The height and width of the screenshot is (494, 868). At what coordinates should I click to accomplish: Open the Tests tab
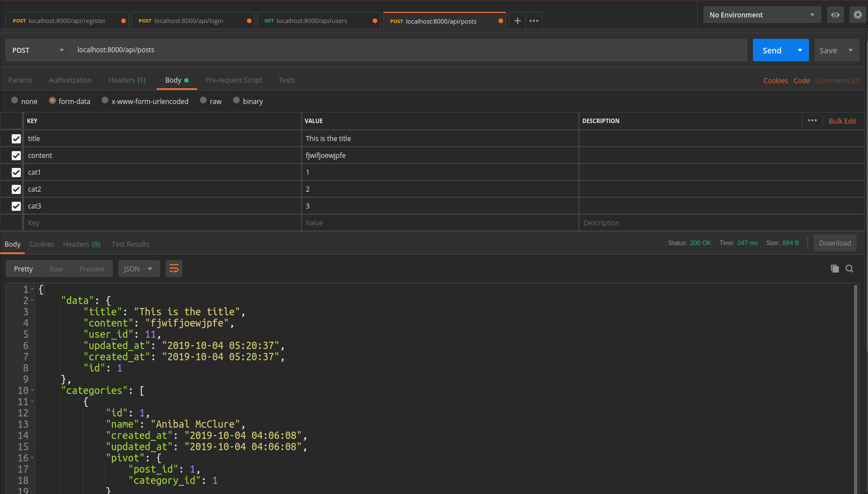point(286,80)
